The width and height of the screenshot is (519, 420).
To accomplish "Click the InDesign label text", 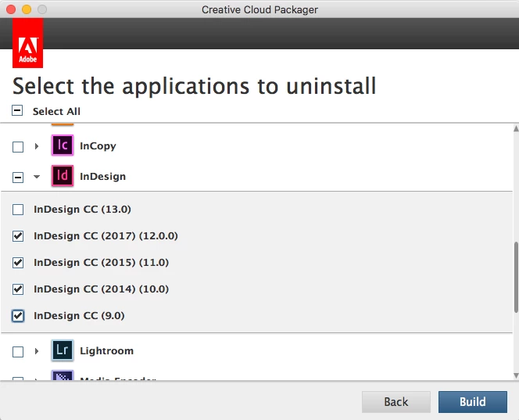I will tap(103, 177).
